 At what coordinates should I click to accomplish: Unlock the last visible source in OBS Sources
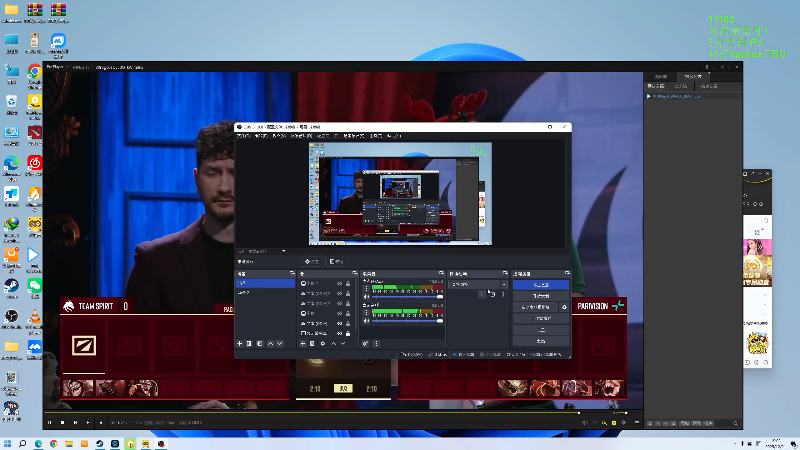click(x=348, y=333)
